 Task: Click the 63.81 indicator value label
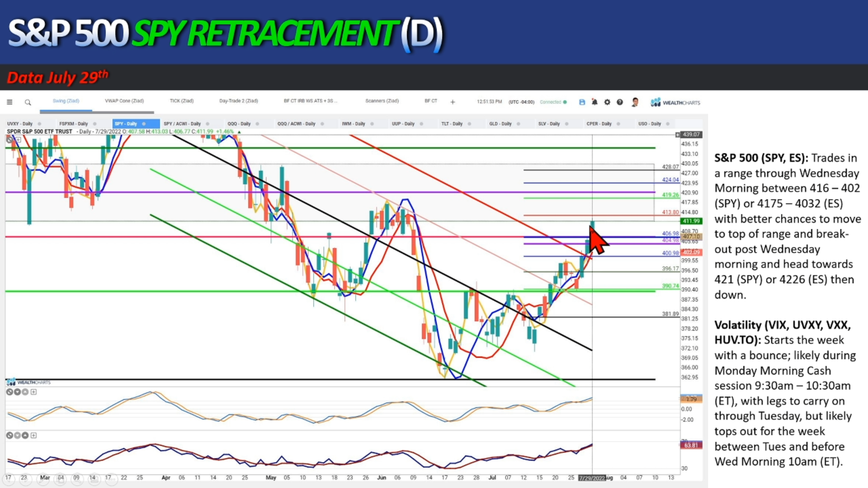pos(691,446)
